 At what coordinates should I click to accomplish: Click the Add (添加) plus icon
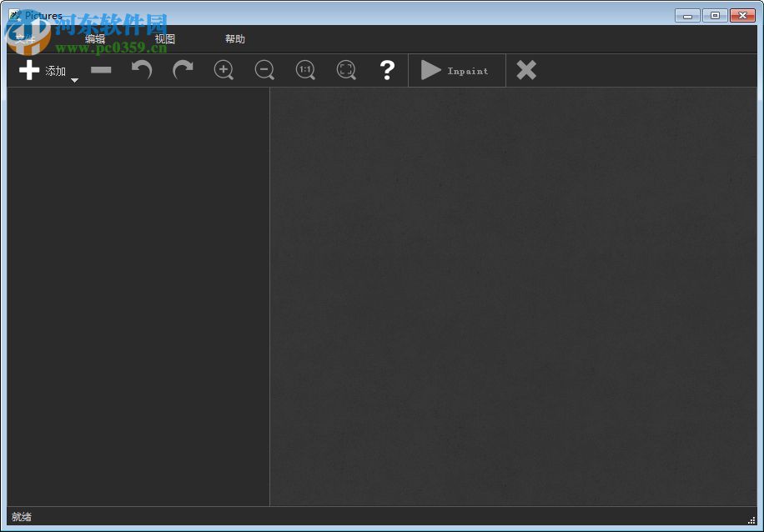[x=30, y=71]
